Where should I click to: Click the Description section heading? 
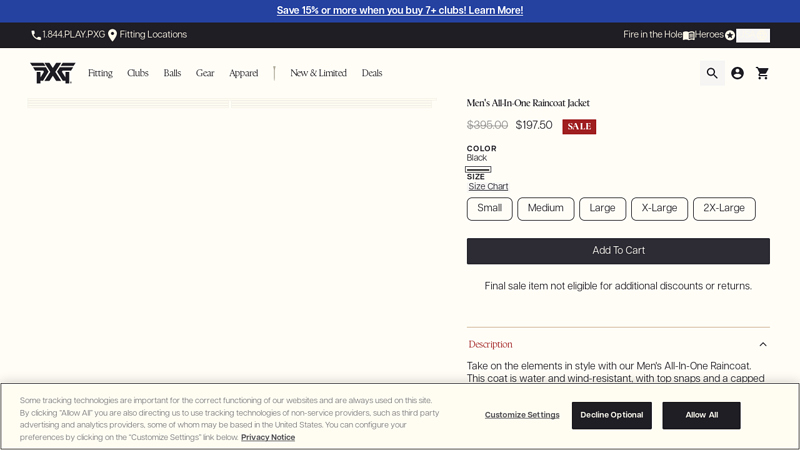tap(490, 344)
